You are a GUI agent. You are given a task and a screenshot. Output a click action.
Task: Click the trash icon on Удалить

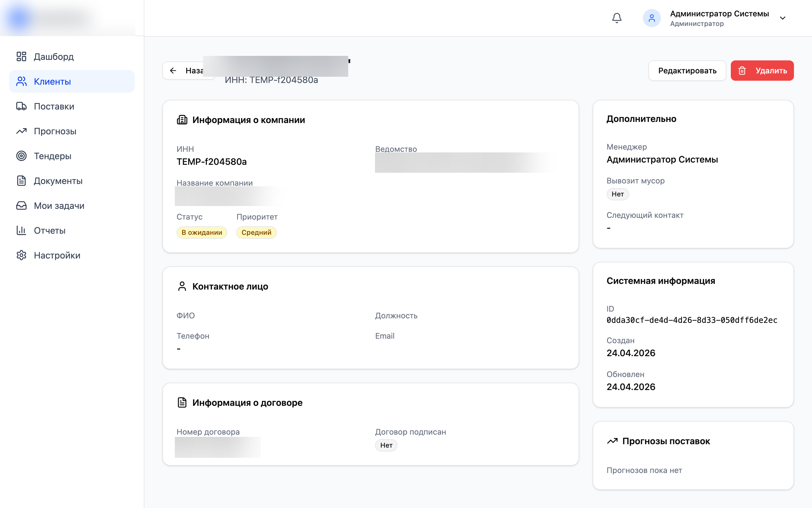coord(742,71)
